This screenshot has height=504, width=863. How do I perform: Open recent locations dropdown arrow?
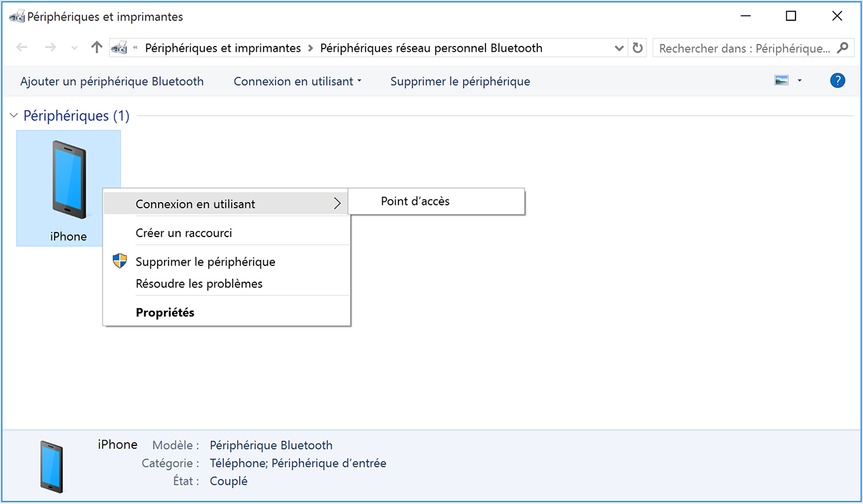pyautogui.click(x=74, y=49)
